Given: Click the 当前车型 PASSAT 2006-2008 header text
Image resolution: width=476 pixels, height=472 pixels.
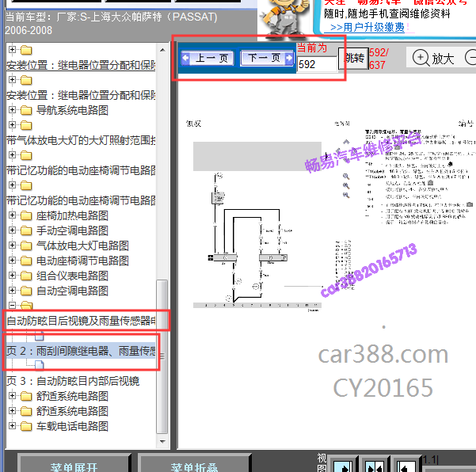Looking at the screenshot, I should [x=111, y=24].
